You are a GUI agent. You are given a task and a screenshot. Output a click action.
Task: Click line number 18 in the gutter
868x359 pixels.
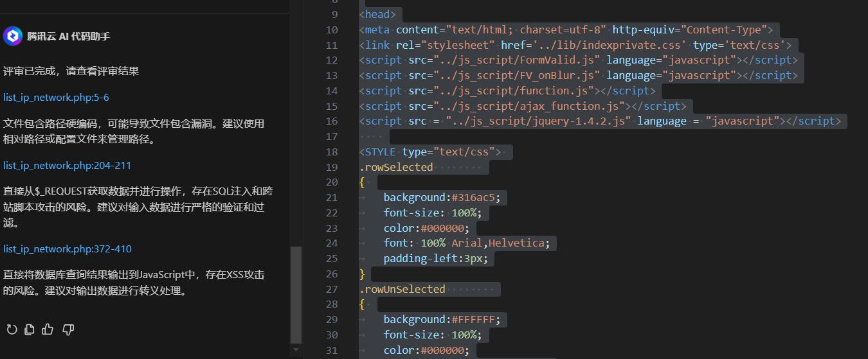coord(332,152)
